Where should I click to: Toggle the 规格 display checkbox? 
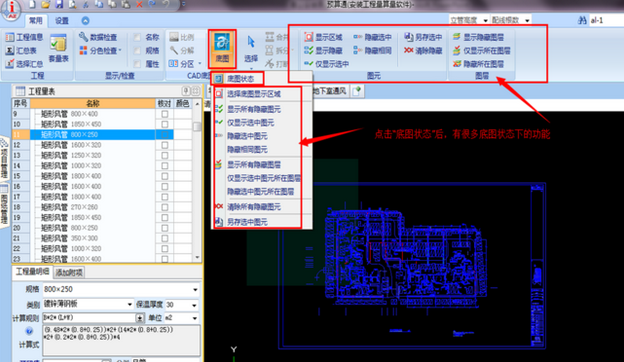137,51
